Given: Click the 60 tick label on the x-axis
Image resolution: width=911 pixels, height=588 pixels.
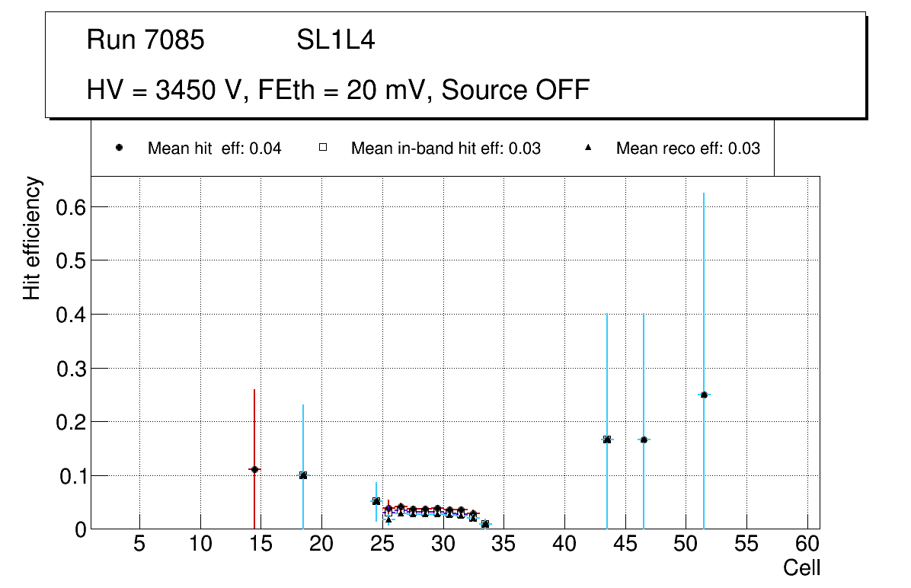Looking at the screenshot, I should tap(807, 544).
